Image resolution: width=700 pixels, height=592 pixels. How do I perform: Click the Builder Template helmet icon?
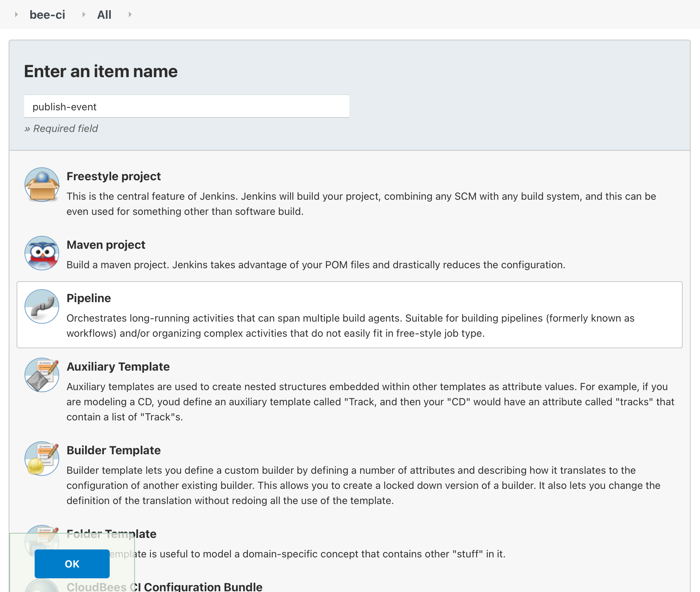click(41, 459)
